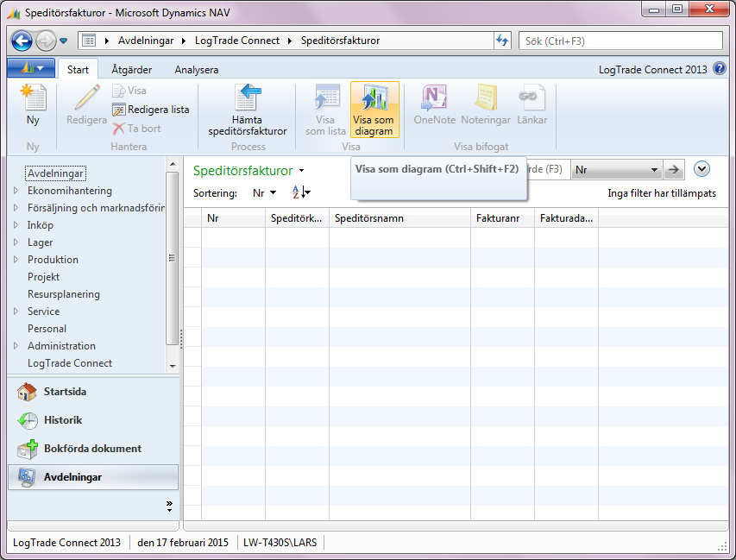Expand the filter pane chevron
736x560 pixels.
coord(701,169)
